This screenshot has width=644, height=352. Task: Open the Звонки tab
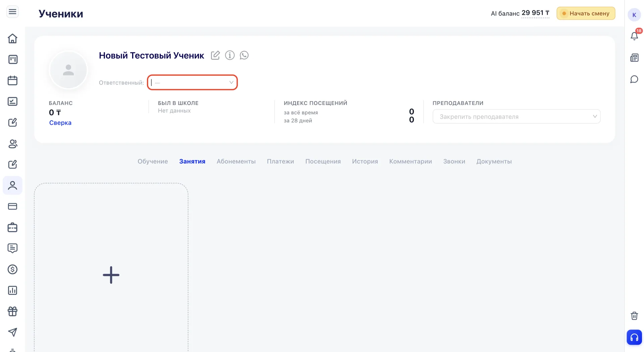click(x=454, y=161)
